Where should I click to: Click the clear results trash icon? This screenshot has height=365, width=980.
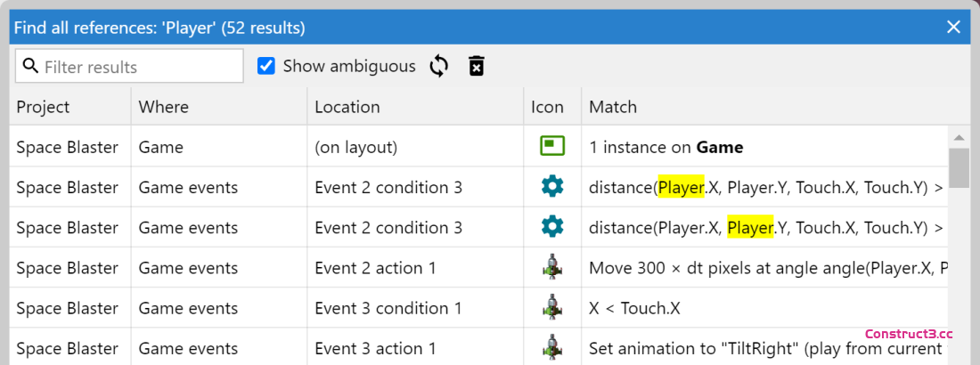[x=477, y=66]
